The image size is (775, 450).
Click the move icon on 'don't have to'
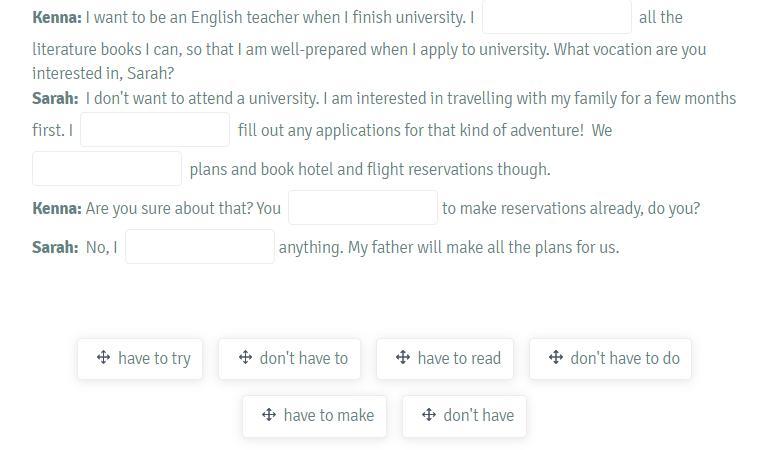[245, 357]
